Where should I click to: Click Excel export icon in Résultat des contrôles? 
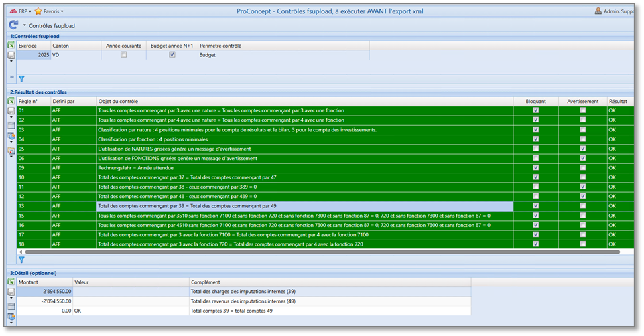point(11,100)
